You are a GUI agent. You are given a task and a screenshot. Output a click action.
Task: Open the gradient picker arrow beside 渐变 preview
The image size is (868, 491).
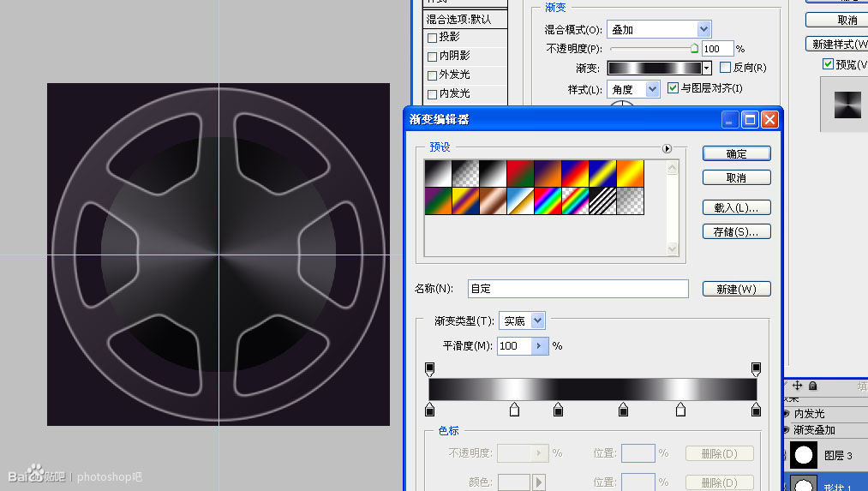(x=707, y=68)
